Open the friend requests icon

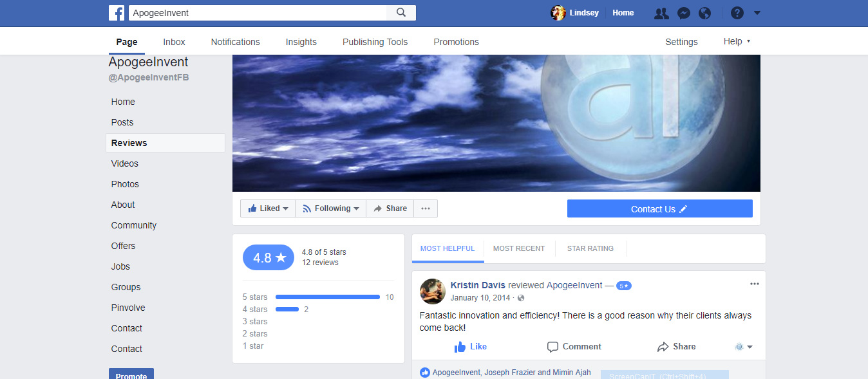pos(661,13)
